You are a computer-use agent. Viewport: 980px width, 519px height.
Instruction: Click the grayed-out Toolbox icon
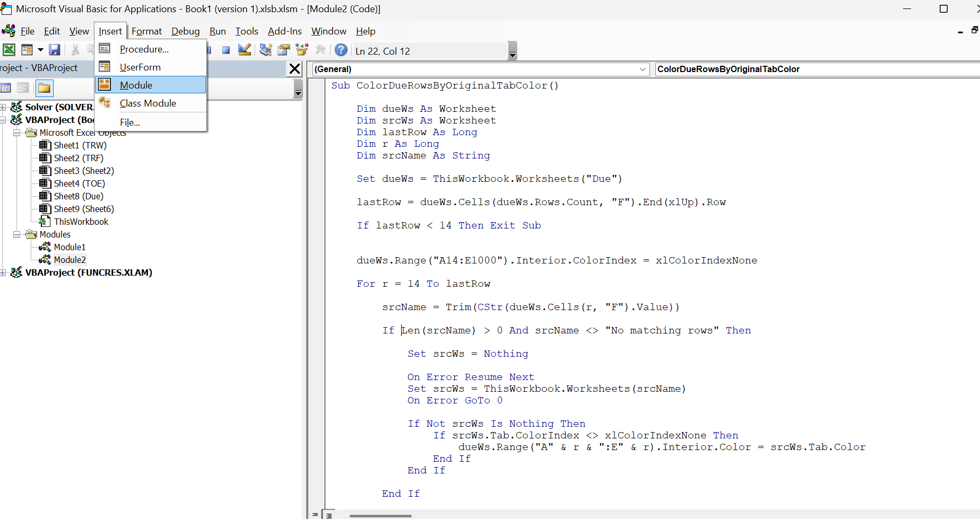[320, 50]
